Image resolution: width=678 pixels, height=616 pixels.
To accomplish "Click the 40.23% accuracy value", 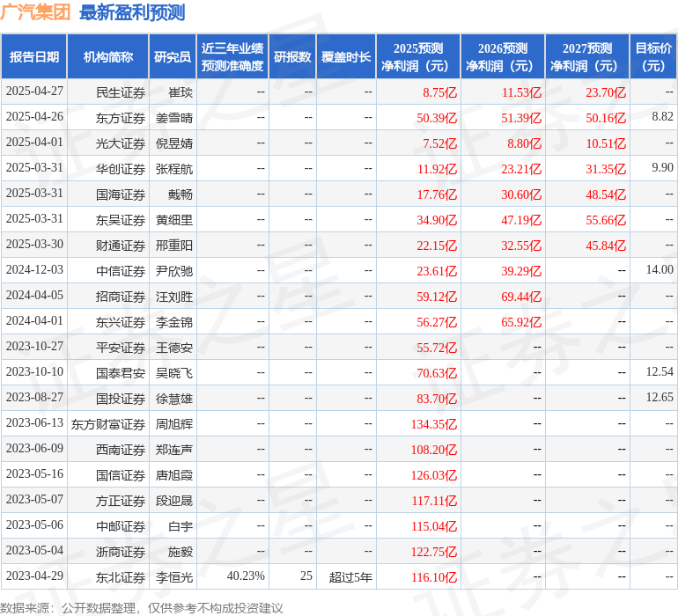I will [x=246, y=576].
